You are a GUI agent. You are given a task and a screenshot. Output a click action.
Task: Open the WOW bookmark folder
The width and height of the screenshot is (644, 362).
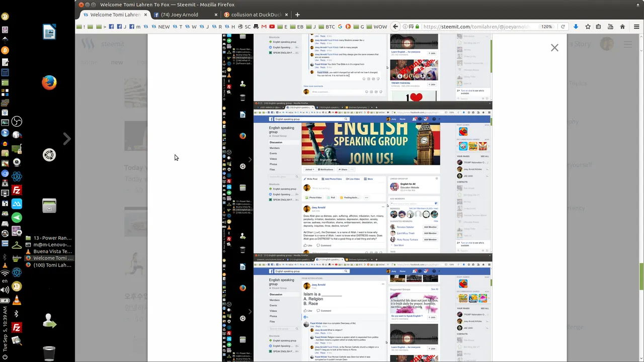click(x=376, y=27)
